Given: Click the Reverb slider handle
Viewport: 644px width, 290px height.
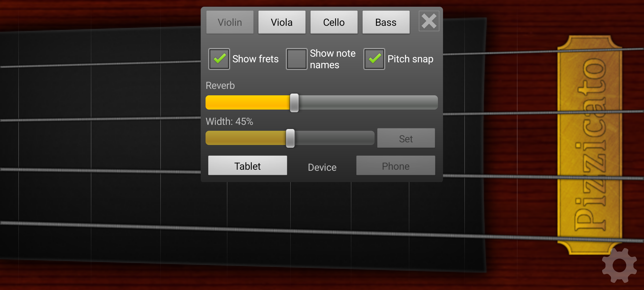Looking at the screenshot, I should (294, 103).
